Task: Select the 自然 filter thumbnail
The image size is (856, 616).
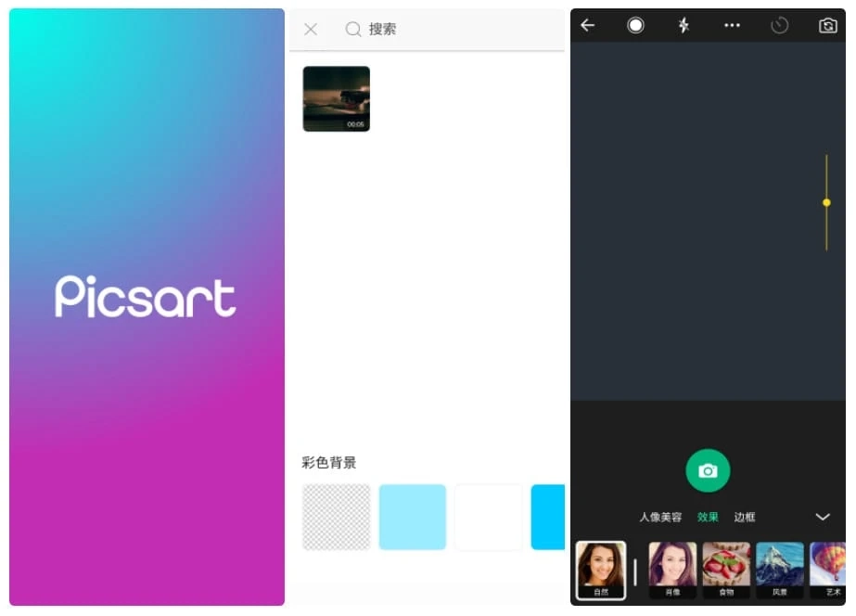Action: pos(601,569)
